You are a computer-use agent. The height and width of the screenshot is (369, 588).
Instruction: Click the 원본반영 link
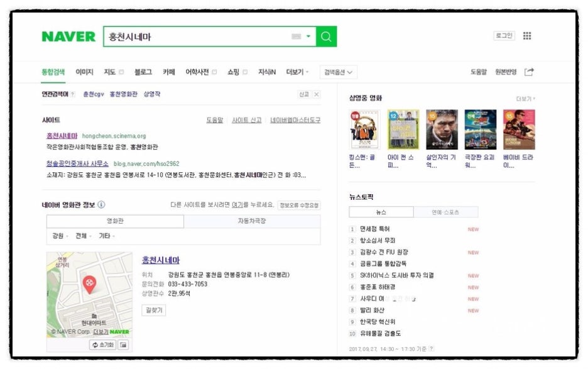click(506, 72)
